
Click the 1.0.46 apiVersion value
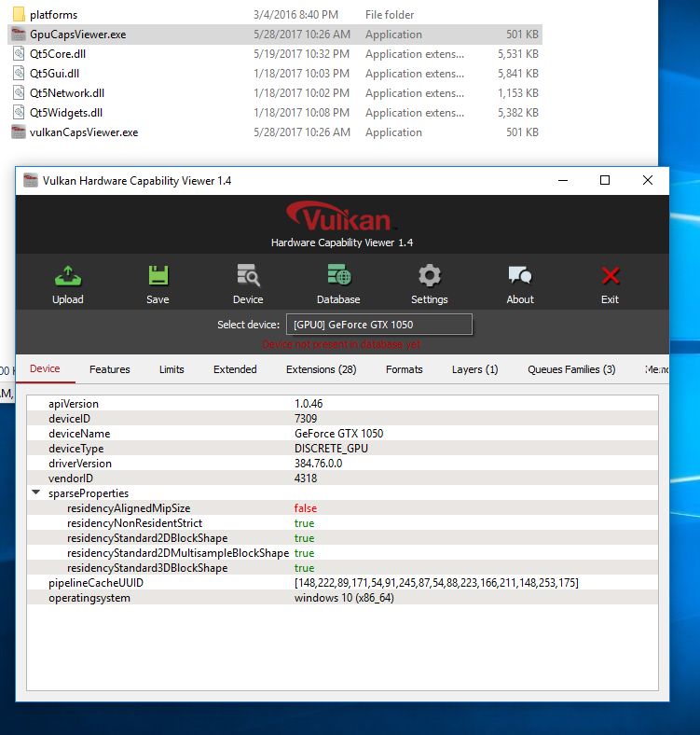tap(309, 404)
